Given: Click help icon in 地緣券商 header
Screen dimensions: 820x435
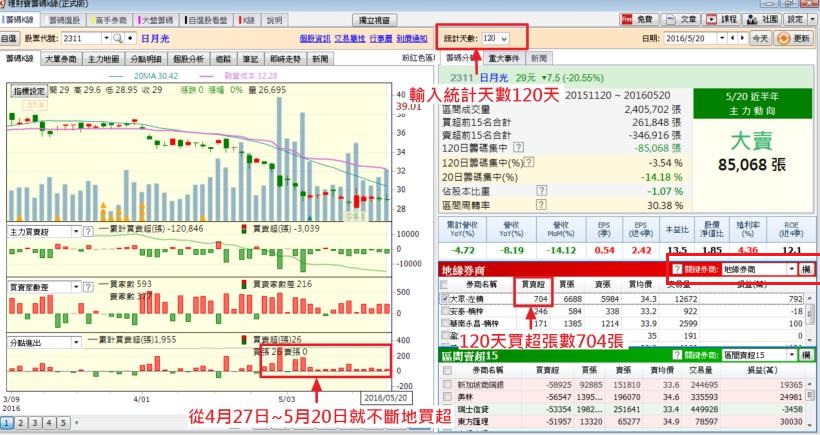Looking at the screenshot, I should click(677, 269).
